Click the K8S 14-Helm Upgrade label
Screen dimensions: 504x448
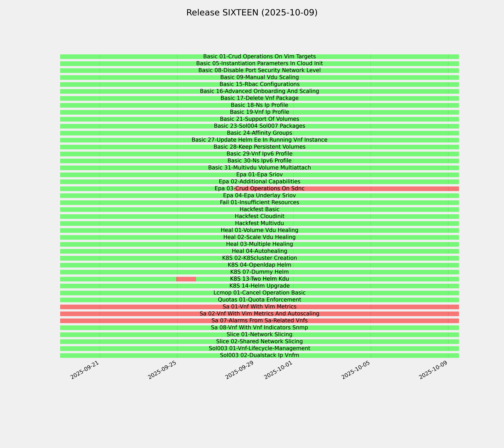tap(259, 286)
